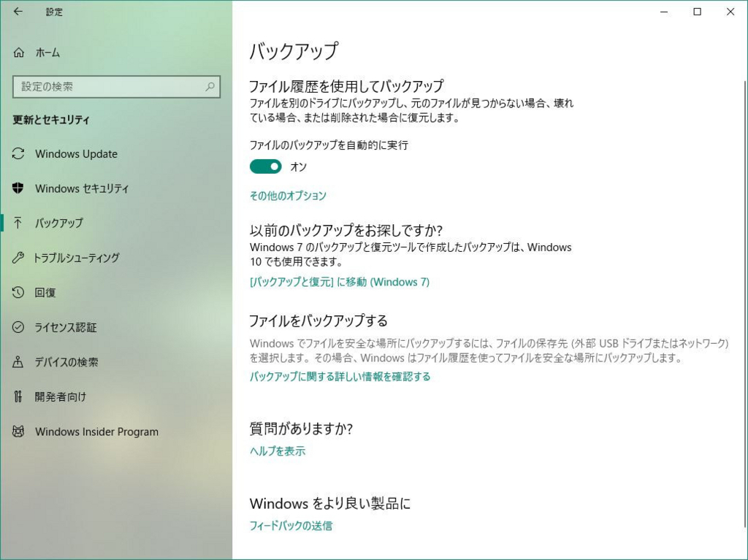
Task: Click the バックアップ upload arrow icon
Action: pyautogui.click(x=18, y=223)
